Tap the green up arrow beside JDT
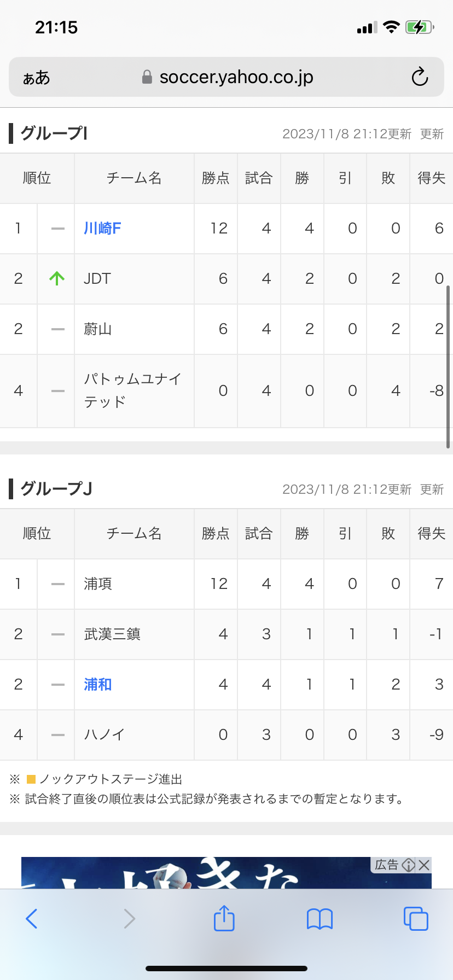 pyautogui.click(x=57, y=278)
